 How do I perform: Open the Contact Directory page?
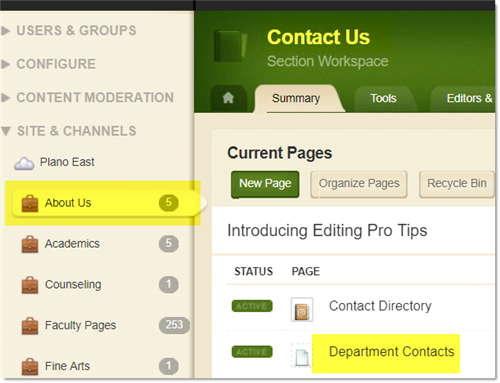pyautogui.click(x=380, y=306)
